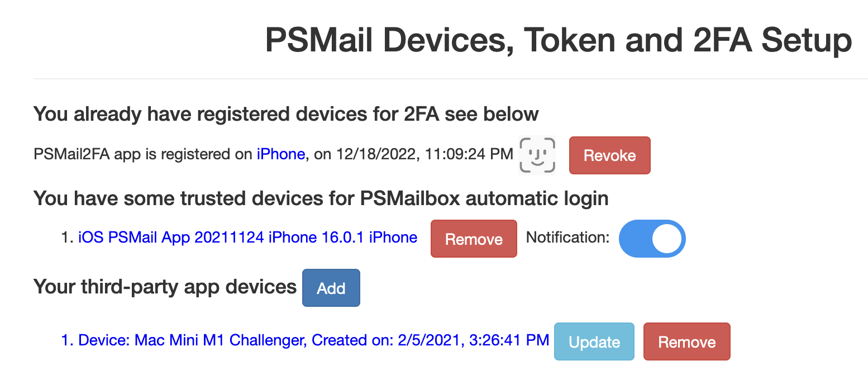Click the Remove button beside the Notification toggle
The width and height of the screenshot is (868, 370).
(x=473, y=239)
